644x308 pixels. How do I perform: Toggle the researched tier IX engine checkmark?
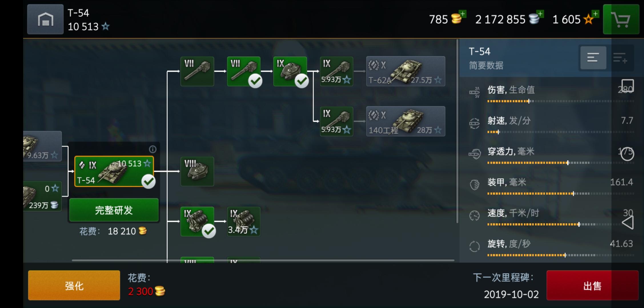[209, 231]
